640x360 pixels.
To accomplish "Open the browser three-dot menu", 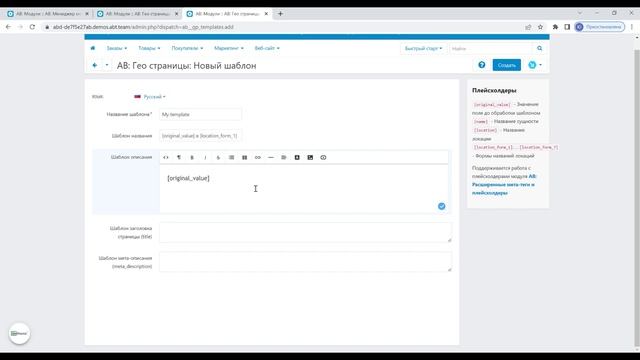I will point(632,27).
